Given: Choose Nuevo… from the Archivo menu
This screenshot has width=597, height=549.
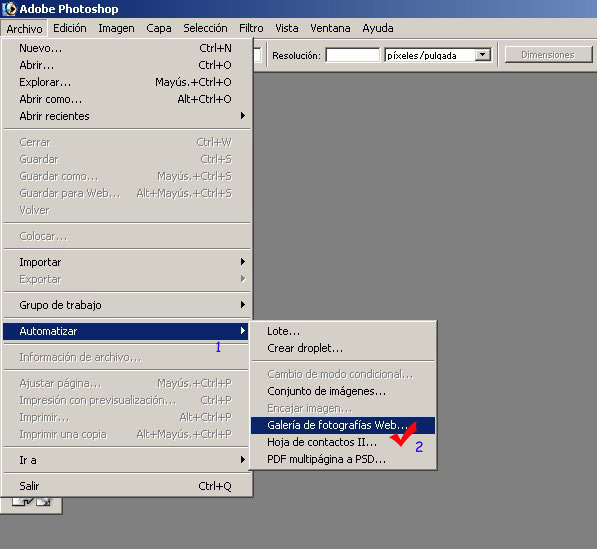Looking at the screenshot, I should tap(126, 48).
